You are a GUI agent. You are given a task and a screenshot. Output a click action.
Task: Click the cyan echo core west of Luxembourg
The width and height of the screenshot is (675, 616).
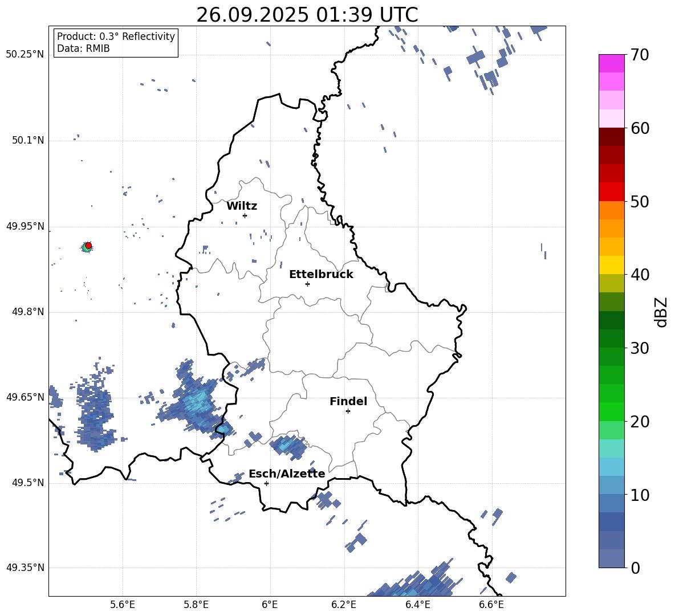coord(197,403)
